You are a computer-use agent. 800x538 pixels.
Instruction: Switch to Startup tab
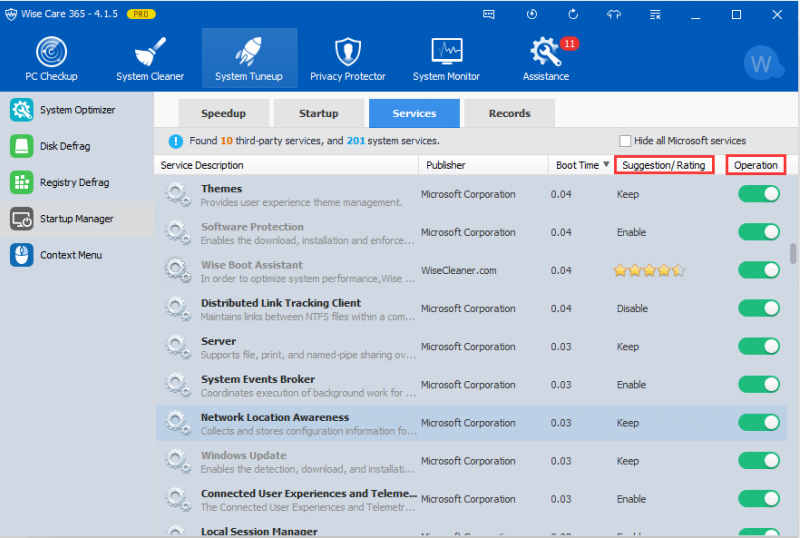pyautogui.click(x=318, y=113)
